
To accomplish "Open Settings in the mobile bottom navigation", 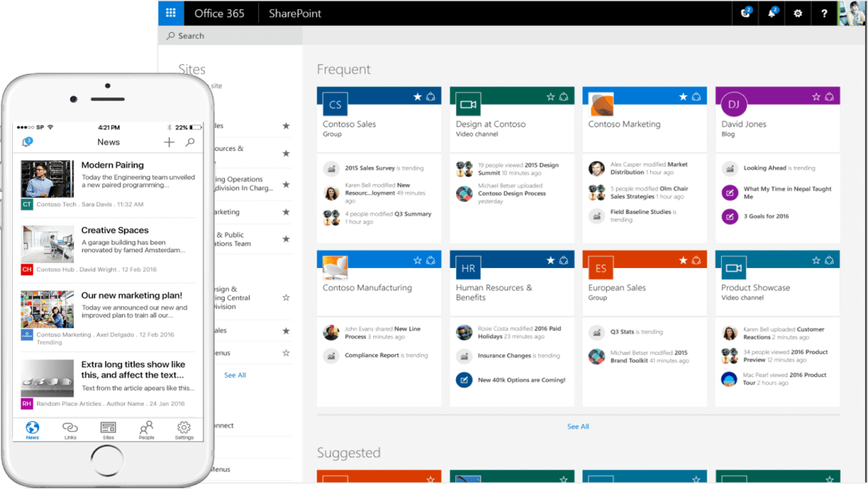I will point(183,429).
